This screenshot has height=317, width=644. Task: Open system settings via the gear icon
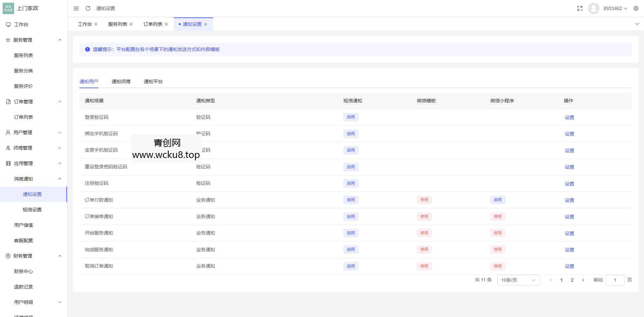pos(636,8)
